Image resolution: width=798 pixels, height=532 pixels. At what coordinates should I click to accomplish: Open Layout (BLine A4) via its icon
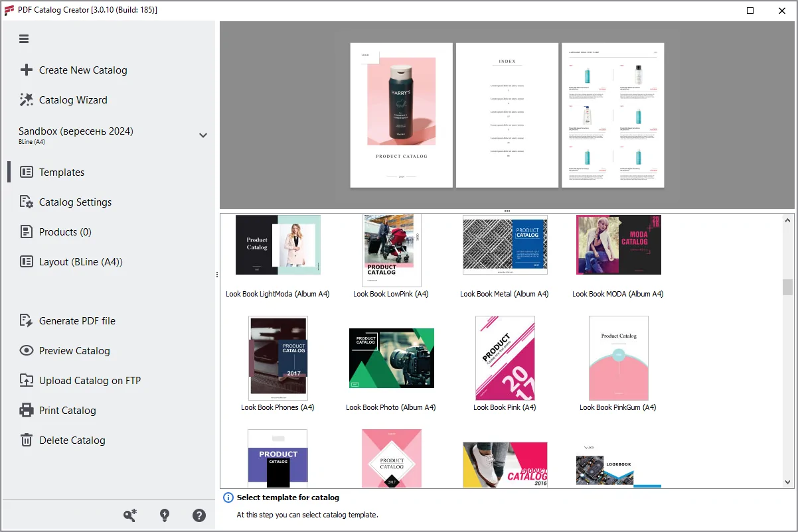point(25,261)
